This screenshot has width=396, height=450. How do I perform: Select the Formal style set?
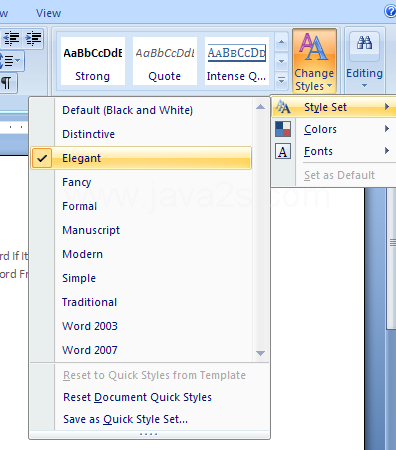pyautogui.click(x=141, y=206)
